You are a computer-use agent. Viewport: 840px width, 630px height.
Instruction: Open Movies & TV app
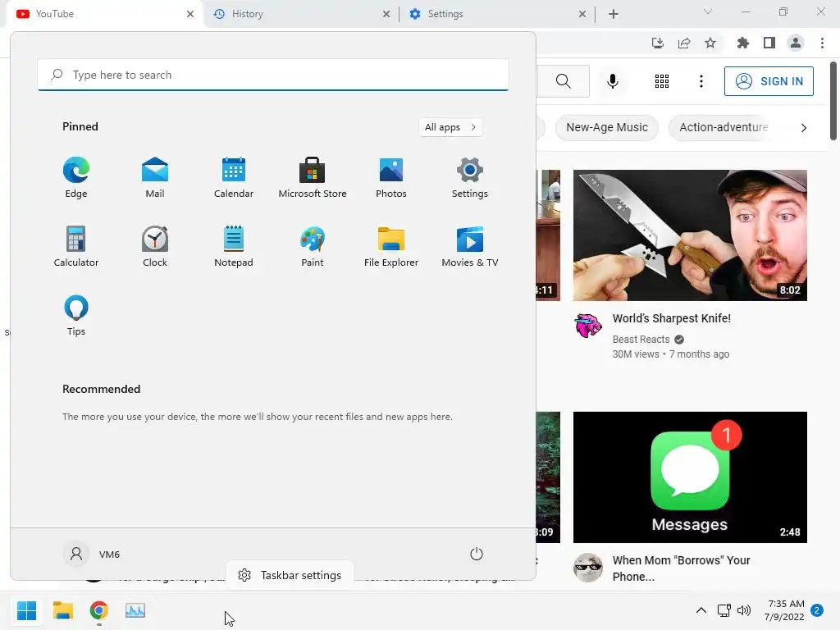(470, 246)
